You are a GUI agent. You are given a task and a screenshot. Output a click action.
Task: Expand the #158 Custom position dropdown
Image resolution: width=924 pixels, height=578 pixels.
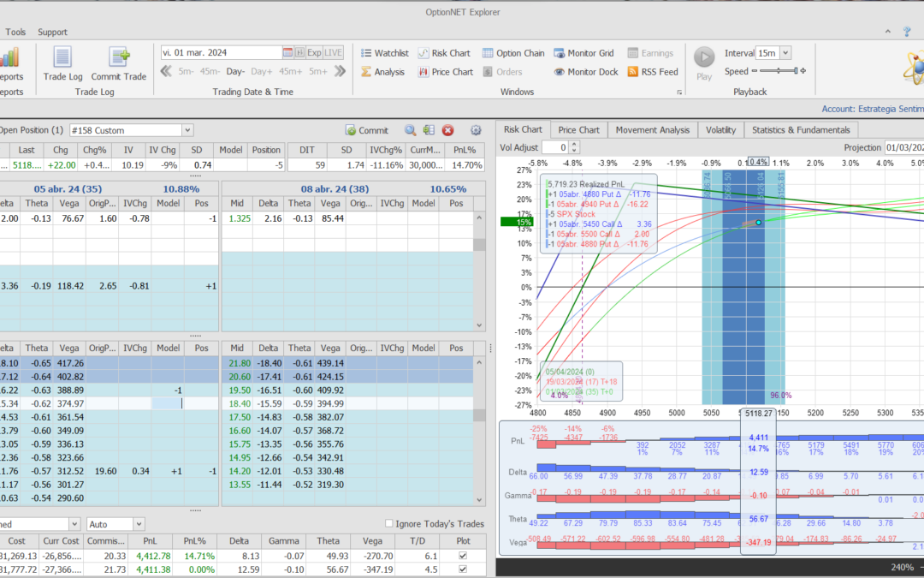[x=187, y=130]
